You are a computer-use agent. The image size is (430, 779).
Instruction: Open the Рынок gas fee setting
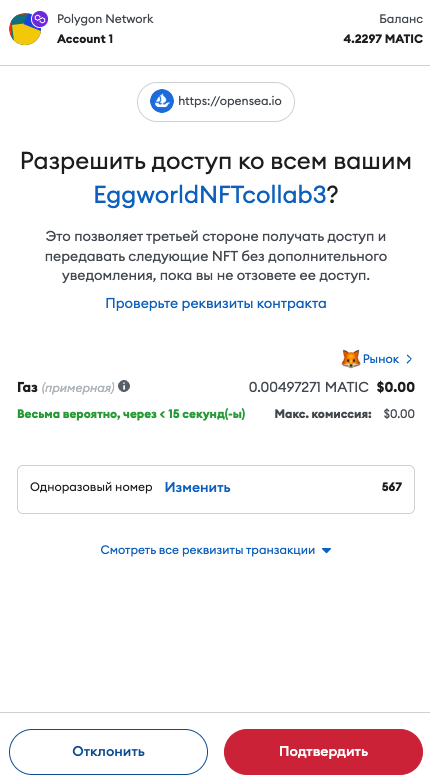tap(381, 359)
